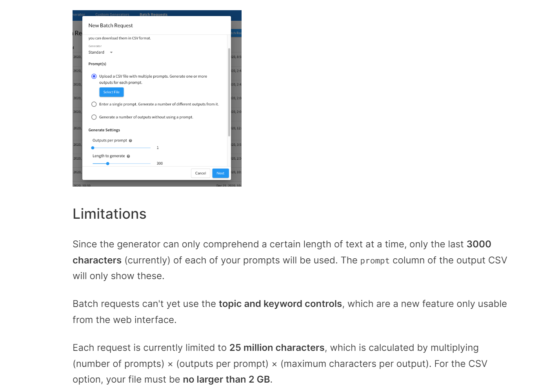Click the Select File button
The width and height of the screenshot is (560, 392).
(111, 92)
